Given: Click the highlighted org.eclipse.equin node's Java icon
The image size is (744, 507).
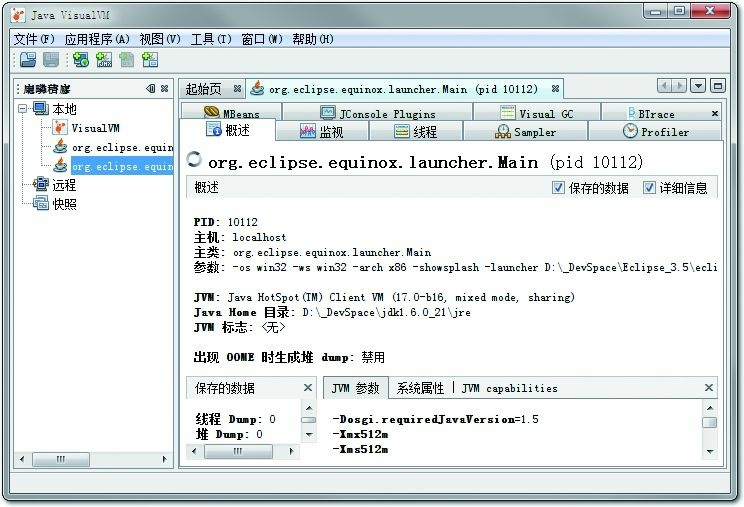Looking at the screenshot, I should click(x=60, y=166).
